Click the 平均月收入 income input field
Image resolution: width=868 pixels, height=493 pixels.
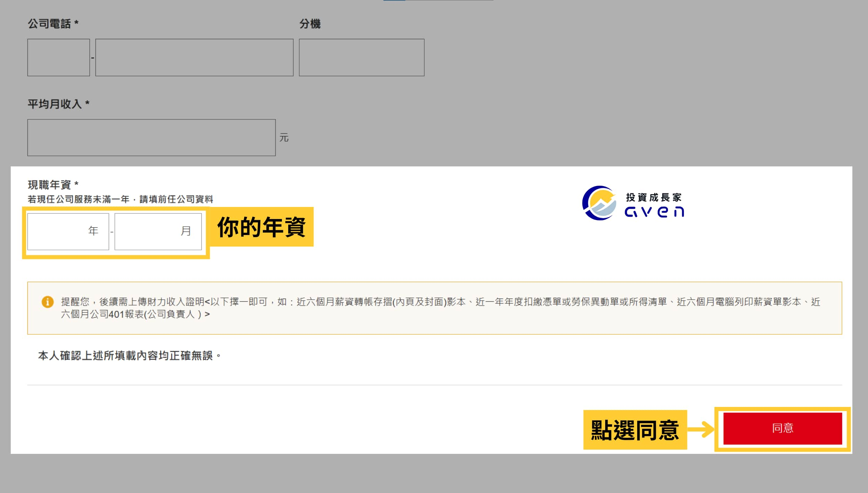pos(151,137)
